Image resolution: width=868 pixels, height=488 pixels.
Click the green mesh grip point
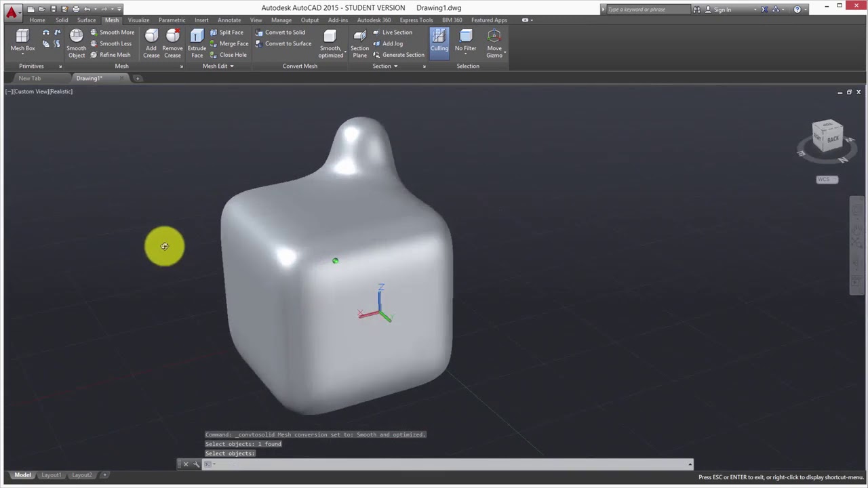[335, 261]
